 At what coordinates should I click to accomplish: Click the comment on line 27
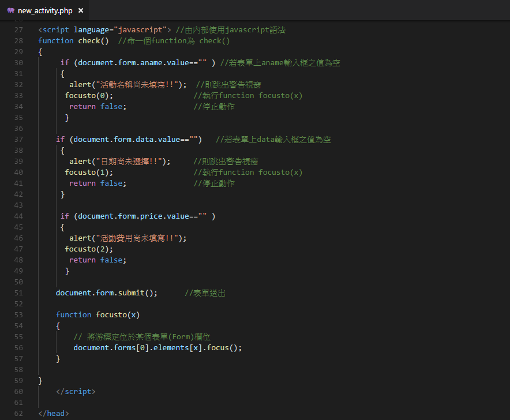pos(231,30)
